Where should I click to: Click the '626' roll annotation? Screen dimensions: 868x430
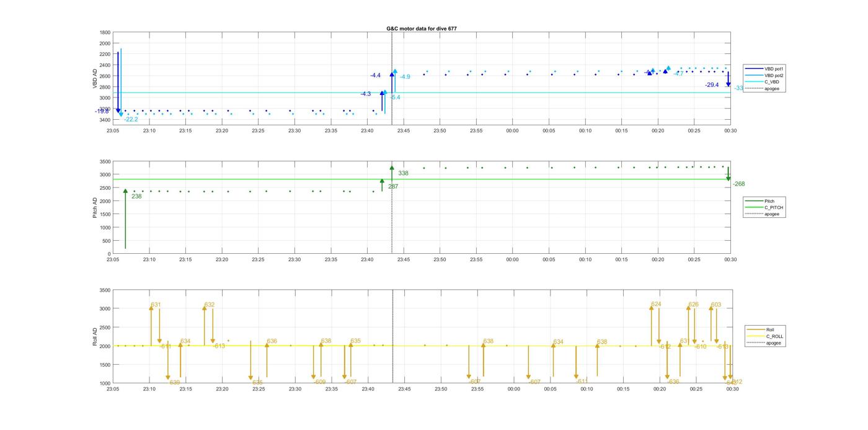coord(693,305)
